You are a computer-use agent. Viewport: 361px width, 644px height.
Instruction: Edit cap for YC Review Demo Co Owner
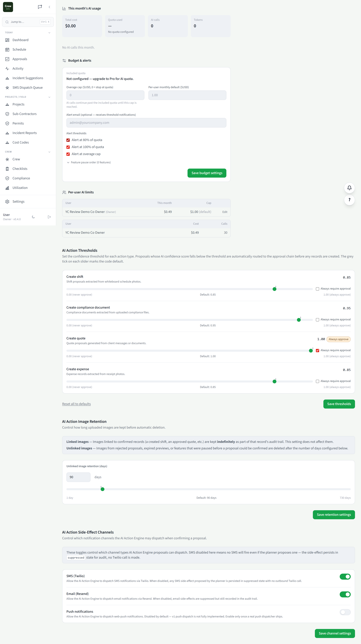pyautogui.click(x=225, y=212)
